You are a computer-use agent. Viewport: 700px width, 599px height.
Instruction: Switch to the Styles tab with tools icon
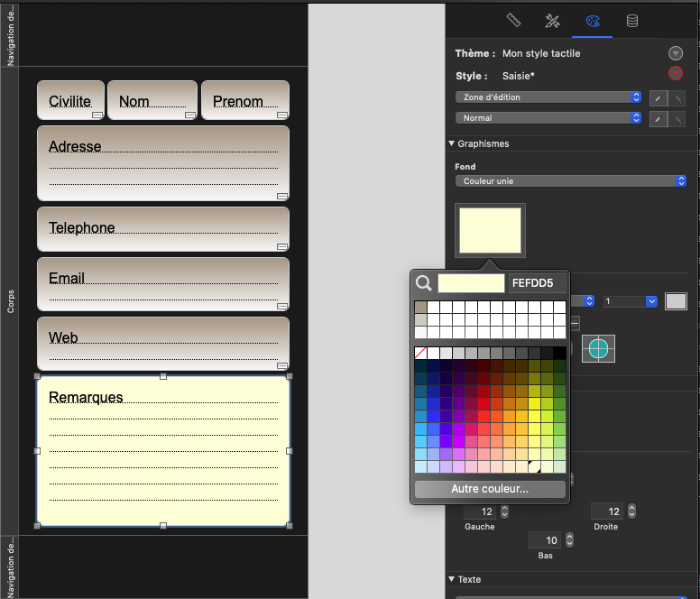(x=553, y=21)
